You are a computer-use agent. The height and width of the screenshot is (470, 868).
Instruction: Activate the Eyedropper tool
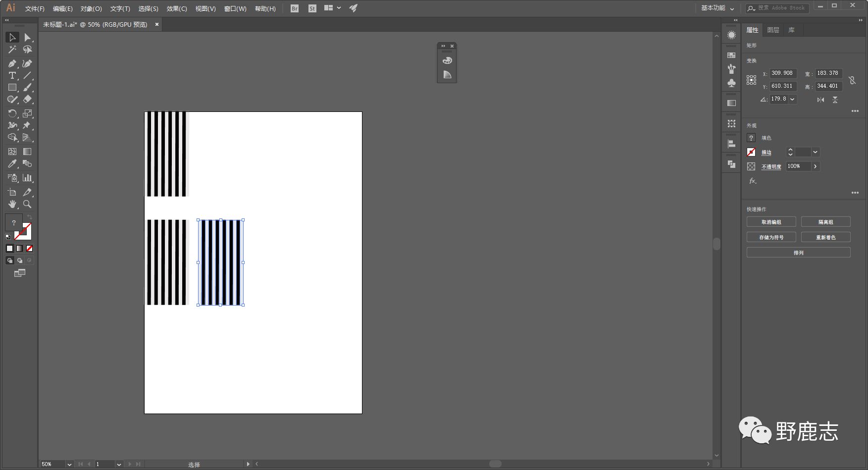[12, 164]
